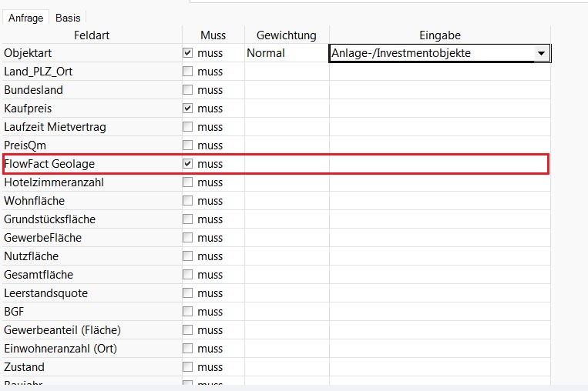Click the Gewichtung cell for FlowFact Geolage
588x391 pixels.
coord(287,164)
